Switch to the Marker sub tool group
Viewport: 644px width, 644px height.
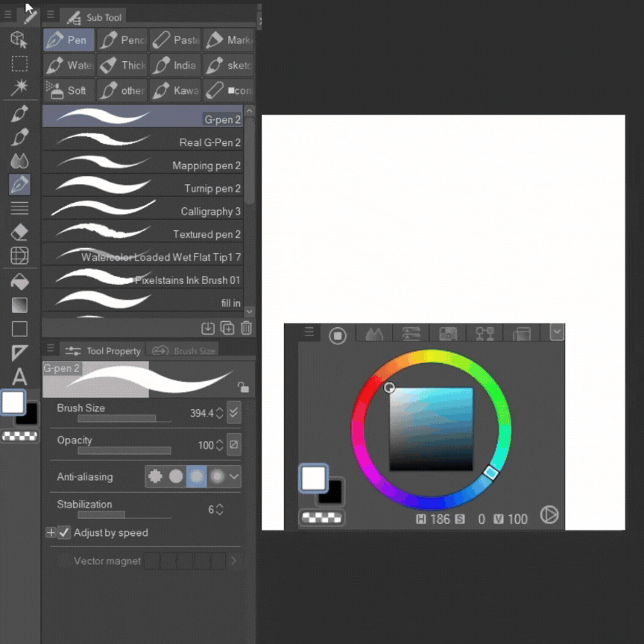click(229, 40)
